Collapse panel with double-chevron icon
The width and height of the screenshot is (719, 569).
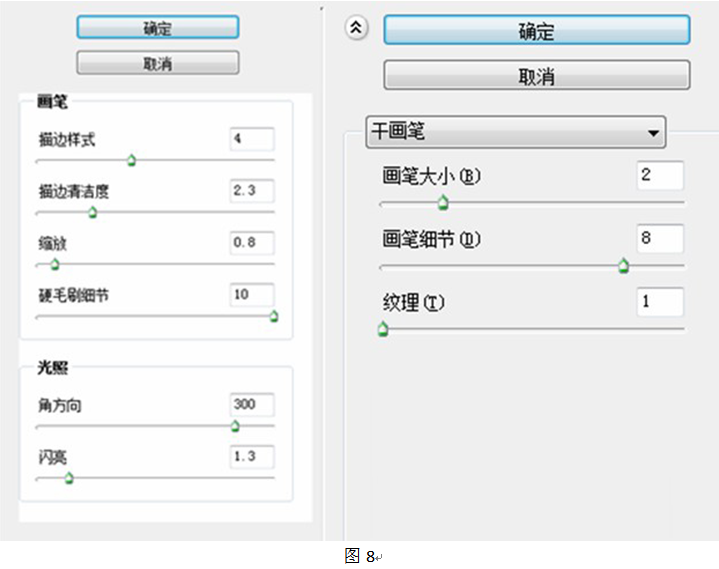point(356,28)
